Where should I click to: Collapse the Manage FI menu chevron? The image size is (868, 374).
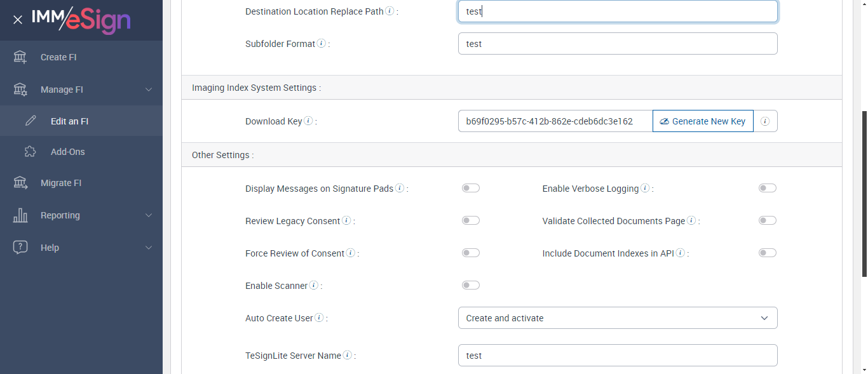(x=149, y=90)
